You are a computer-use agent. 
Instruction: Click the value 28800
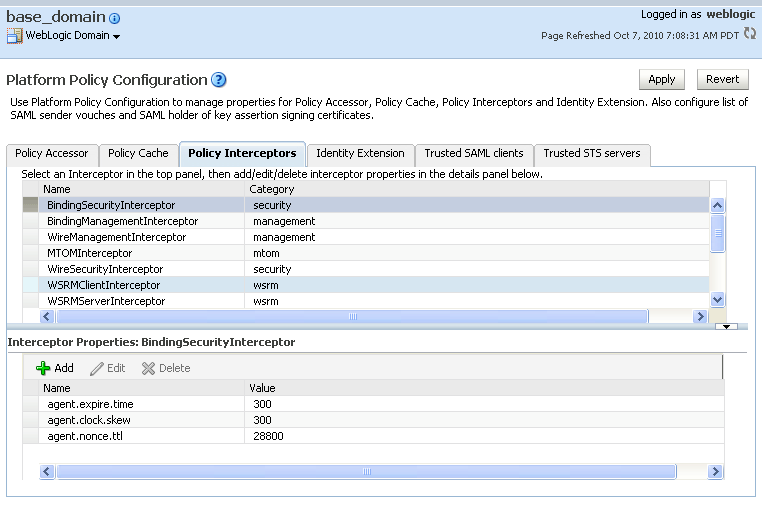pos(268,436)
